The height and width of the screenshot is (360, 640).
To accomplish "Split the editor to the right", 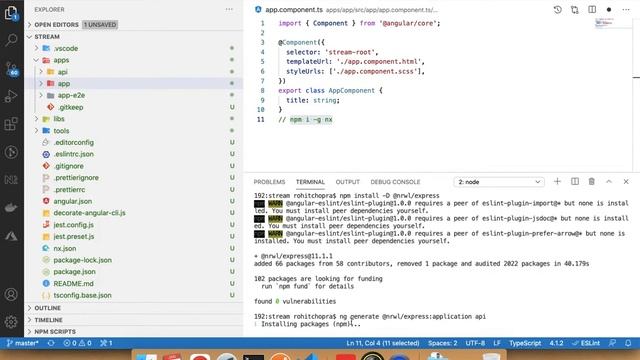I will (x=592, y=9).
